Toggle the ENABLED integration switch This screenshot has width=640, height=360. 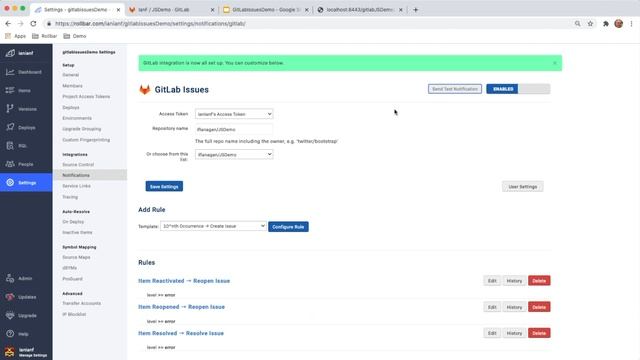[518, 89]
